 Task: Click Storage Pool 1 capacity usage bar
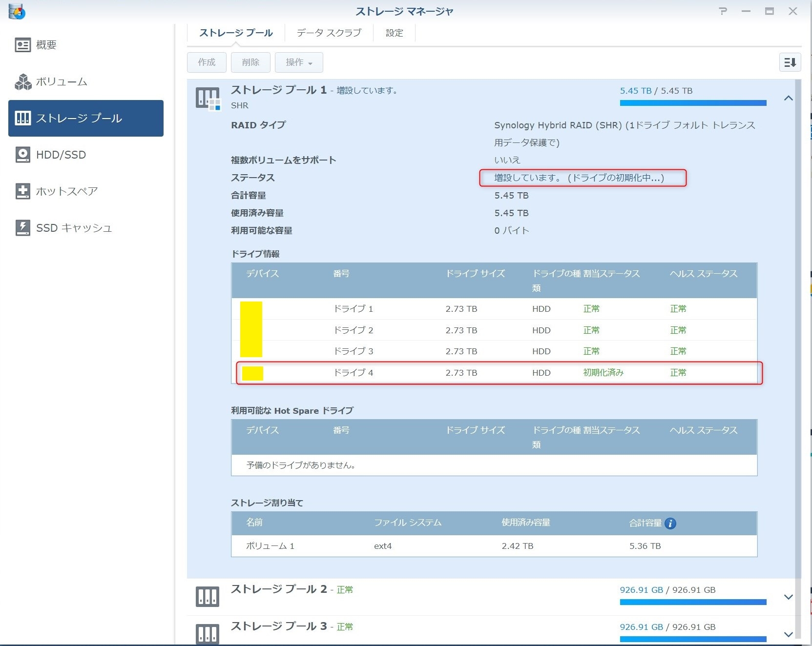[x=692, y=103]
